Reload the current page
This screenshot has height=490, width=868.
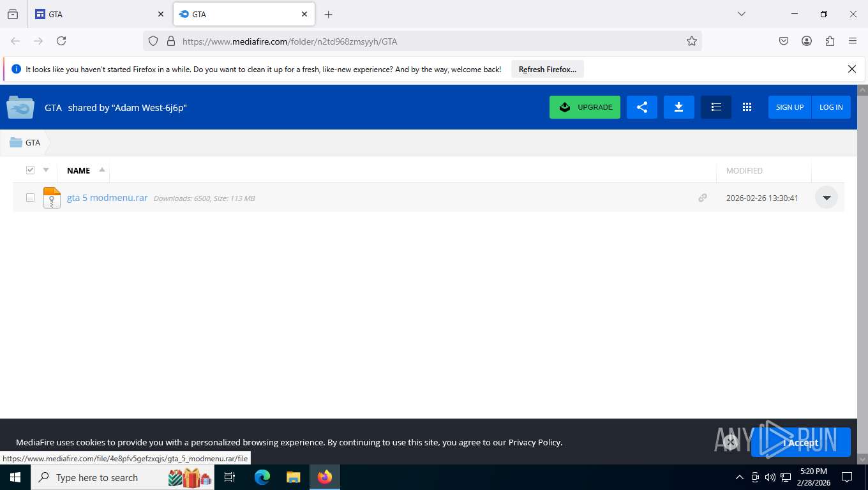click(x=61, y=41)
